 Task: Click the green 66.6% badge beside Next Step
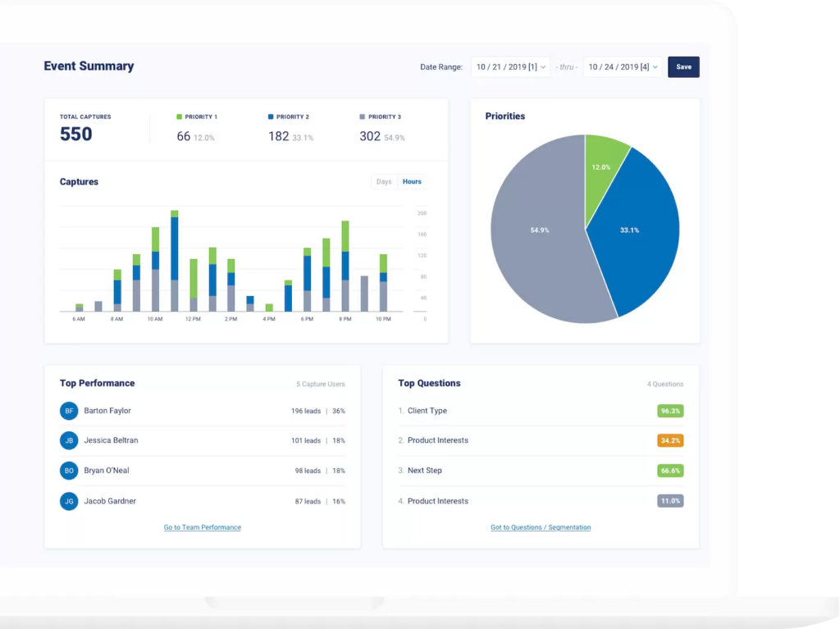pos(671,471)
